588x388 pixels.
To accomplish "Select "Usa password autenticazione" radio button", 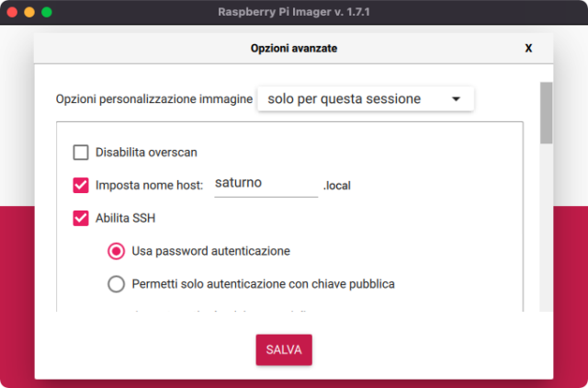I will coord(117,250).
